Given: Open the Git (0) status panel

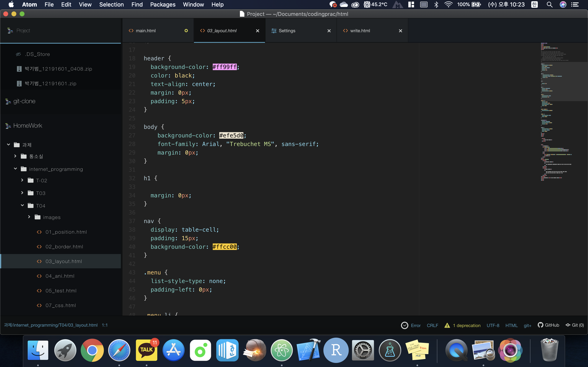Looking at the screenshot, I should click(x=575, y=325).
